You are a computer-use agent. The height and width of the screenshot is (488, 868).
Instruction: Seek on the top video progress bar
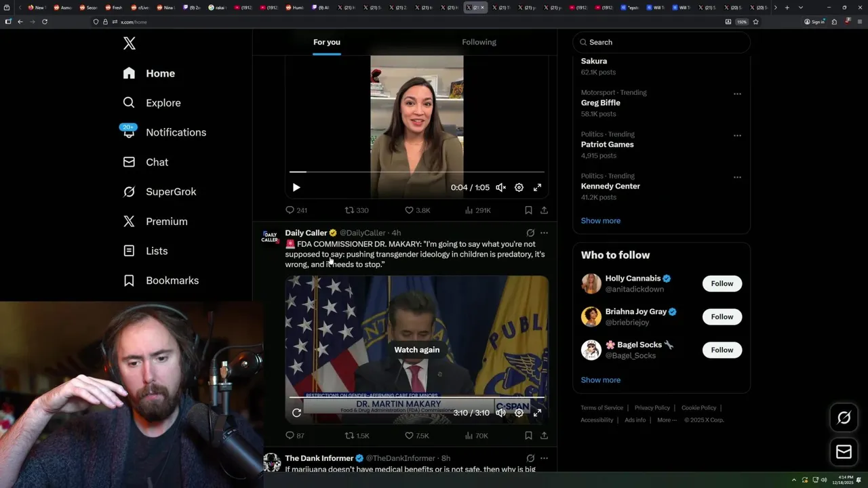coord(417,172)
